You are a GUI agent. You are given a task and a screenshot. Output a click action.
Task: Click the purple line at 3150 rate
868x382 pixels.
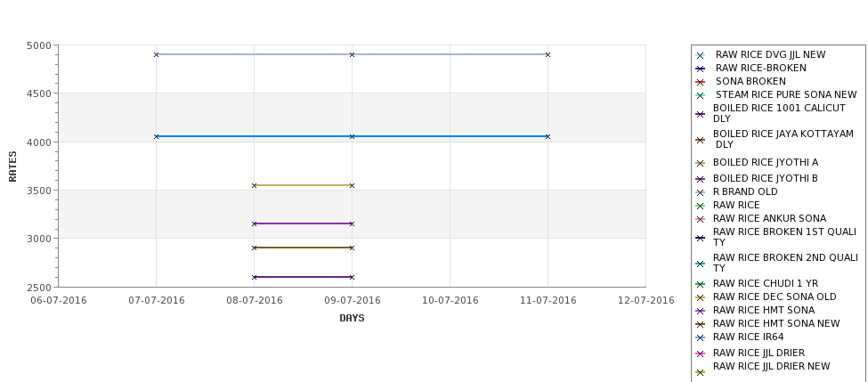coord(303,224)
